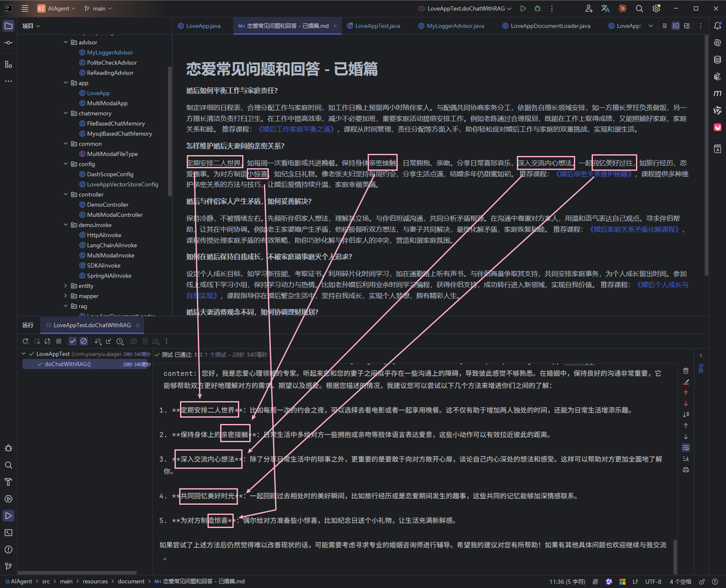Expand the entity folder
The width and height of the screenshot is (726, 588).
66,286
